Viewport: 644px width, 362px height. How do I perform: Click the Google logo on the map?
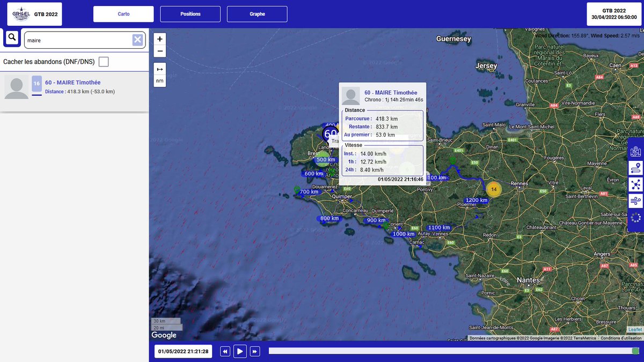[x=164, y=335]
